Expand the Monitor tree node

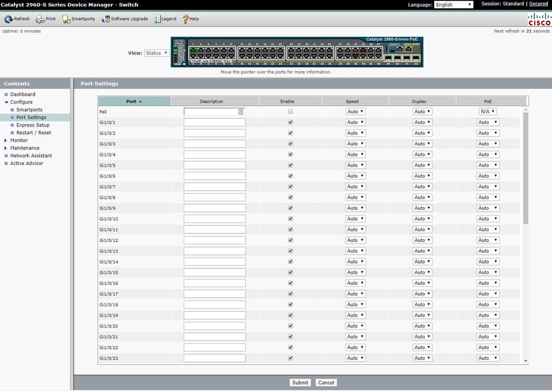(x=6, y=140)
